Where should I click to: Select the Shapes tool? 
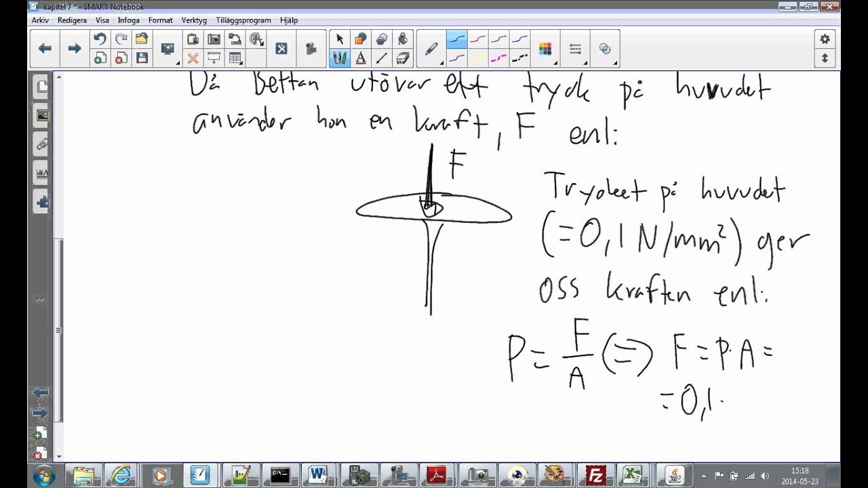point(361,39)
